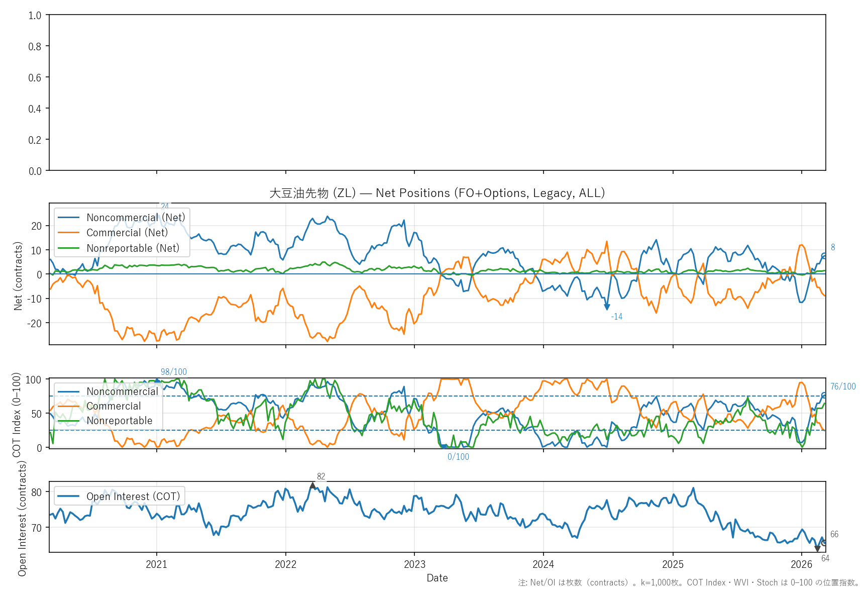Click the footnote about Net/OI contracts
Viewport: 868px width, 593px height.
pos(689,583)
